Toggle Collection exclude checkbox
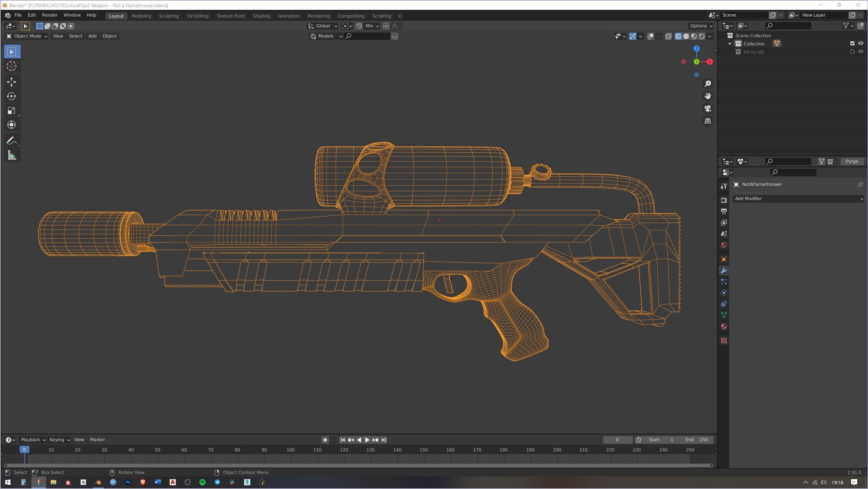 pos(852,43)
